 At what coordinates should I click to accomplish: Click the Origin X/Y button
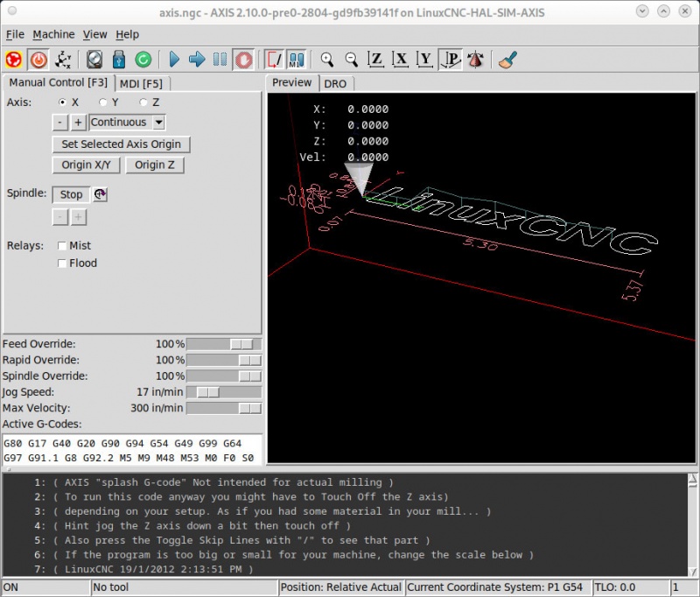click(x=86, y=165)
